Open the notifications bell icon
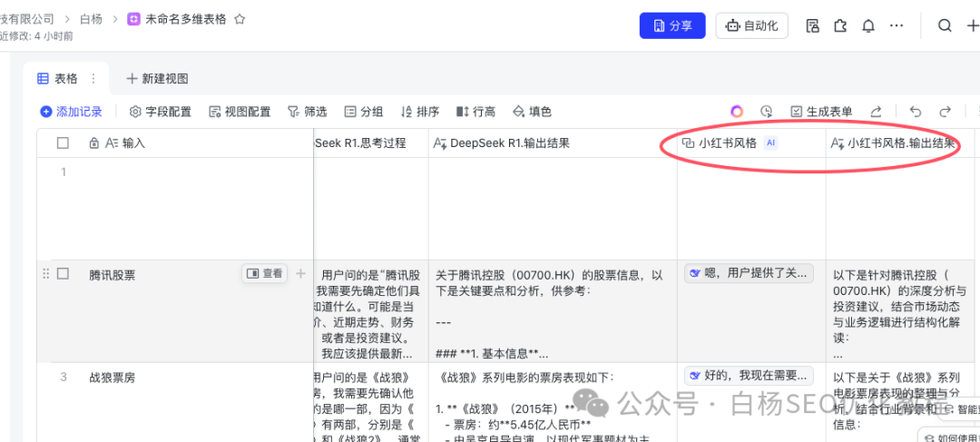Screen dimensions: 980x442 (x=867, y=26)
